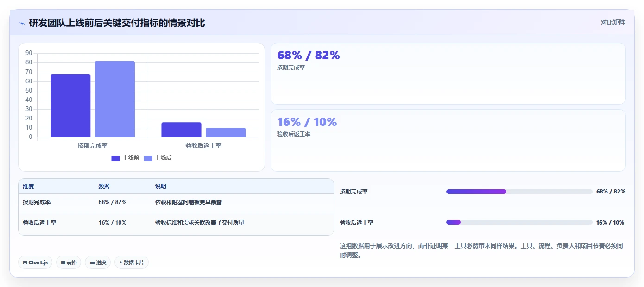Click the header icon beside the title
Screen dimensions: 644x287
[22, 23]
